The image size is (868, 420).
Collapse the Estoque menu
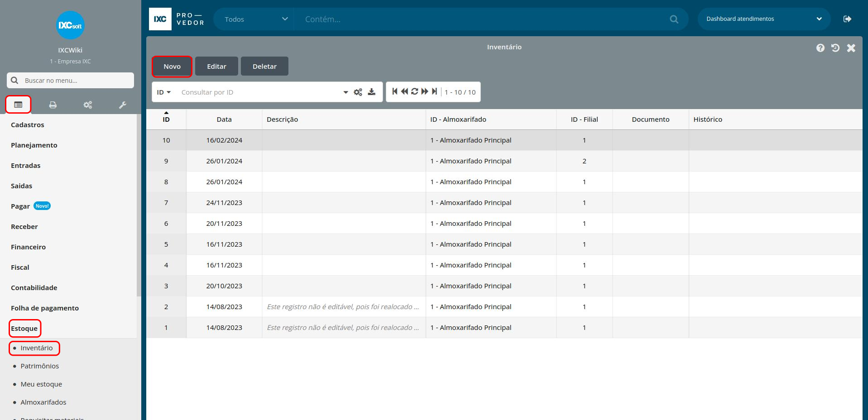[x=24, y=329]
